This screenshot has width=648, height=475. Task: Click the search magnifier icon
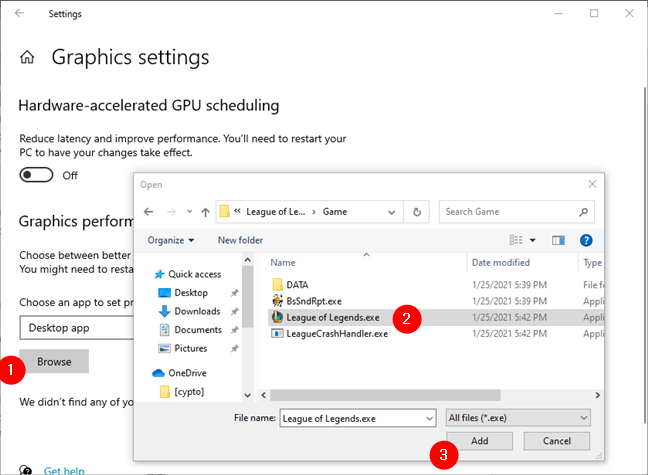(583, 212)
